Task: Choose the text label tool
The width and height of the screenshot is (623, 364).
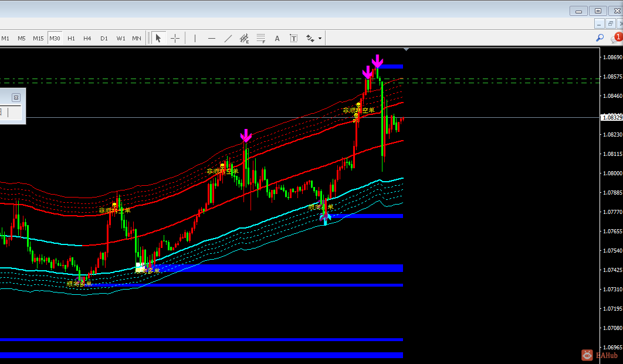Action: (293, 38)
